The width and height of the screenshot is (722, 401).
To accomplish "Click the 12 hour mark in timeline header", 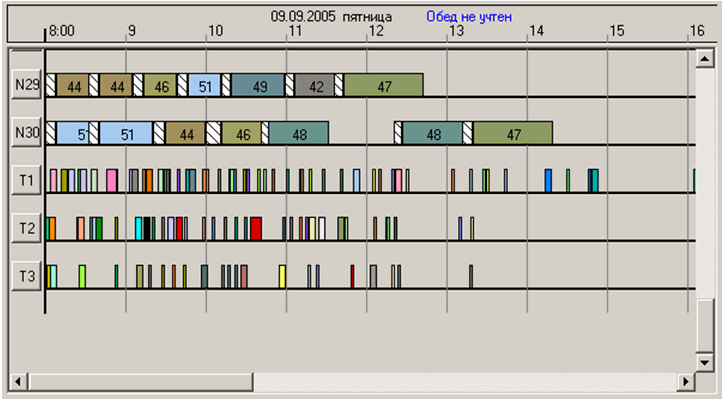I will [374, 31].
